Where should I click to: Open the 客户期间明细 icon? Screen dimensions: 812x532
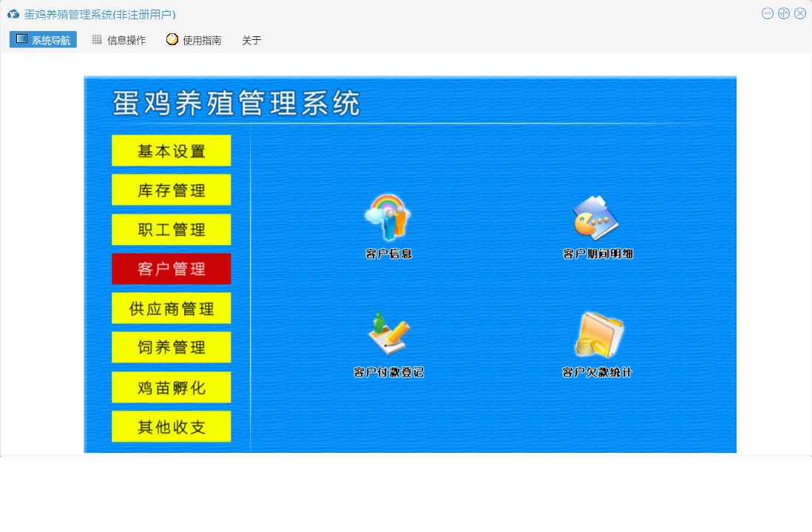click(x=596, y=218)
